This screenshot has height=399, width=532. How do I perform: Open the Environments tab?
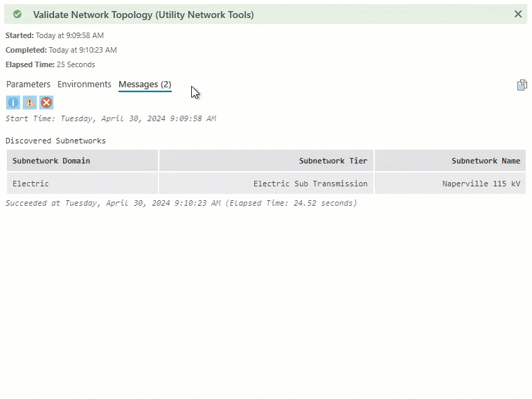point(85,85)
